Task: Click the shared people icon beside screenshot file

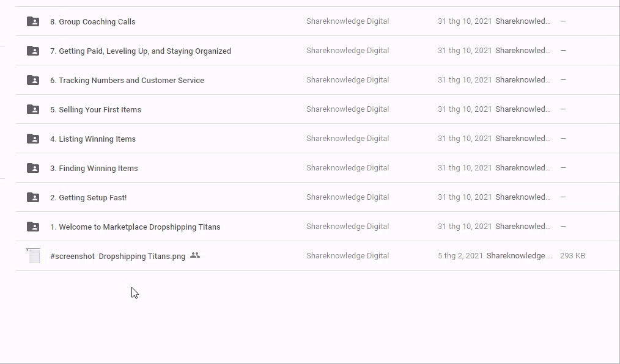Action: [195, 255]
